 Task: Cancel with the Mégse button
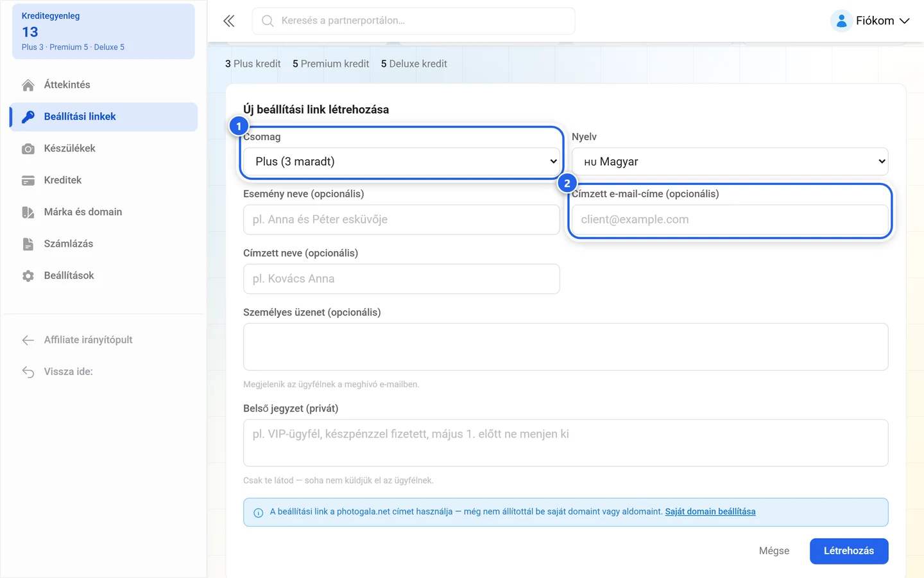click(774, 551)
